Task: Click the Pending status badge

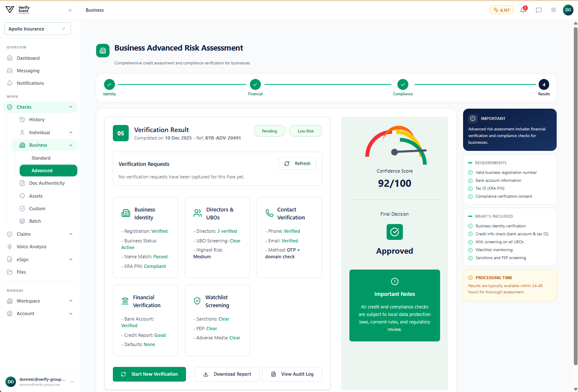Action: tap(270, 131)
